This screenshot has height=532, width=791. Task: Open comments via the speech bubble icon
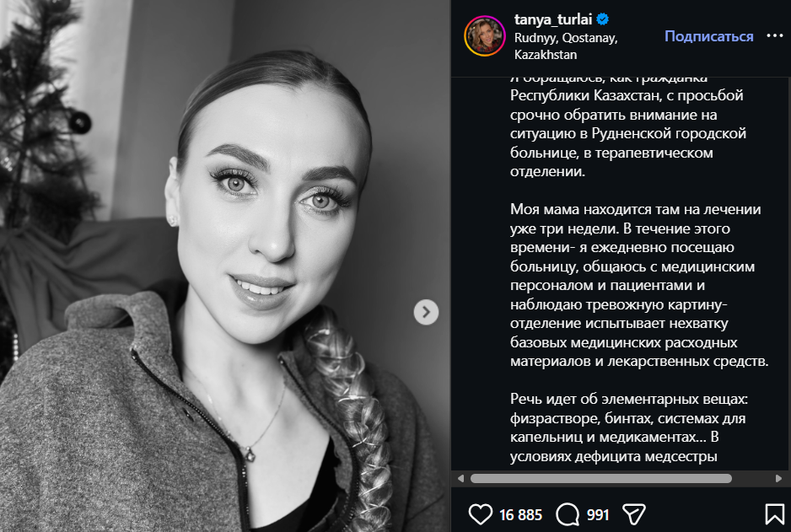pyautogui.click(x=568, y=514)
